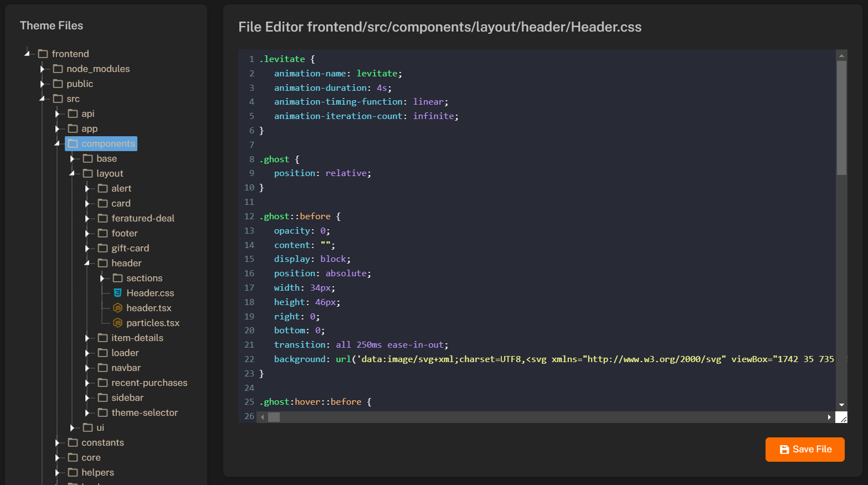The image size is (868, 485).
Task: Click the public folder icon
Action: click(x=58, y=84)
